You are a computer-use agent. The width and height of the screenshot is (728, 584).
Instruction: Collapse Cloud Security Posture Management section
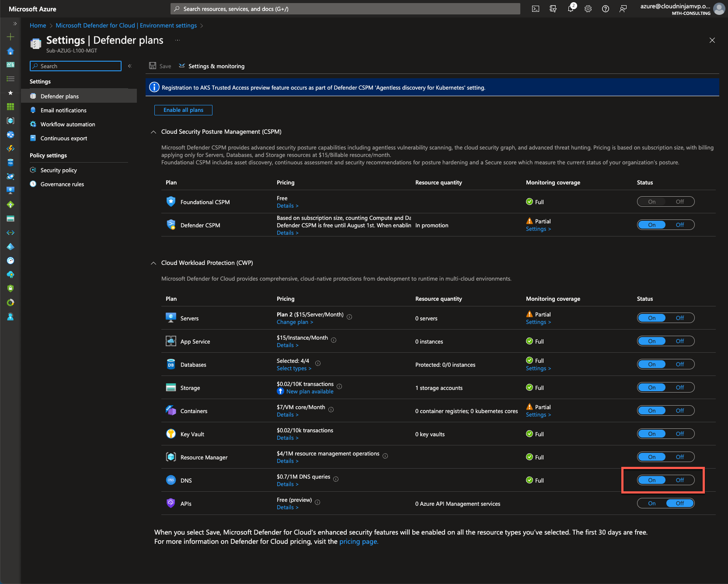[153, 132]
